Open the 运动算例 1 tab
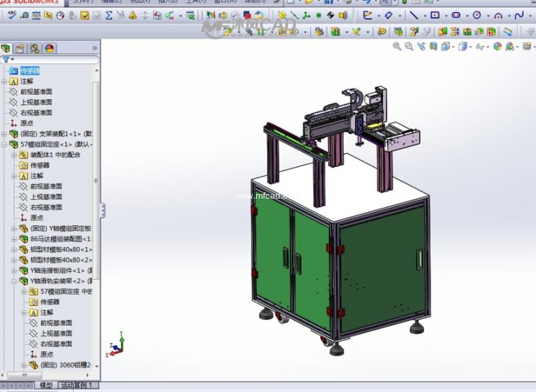Viewport: 536px width, 392px height. [77, 385]
